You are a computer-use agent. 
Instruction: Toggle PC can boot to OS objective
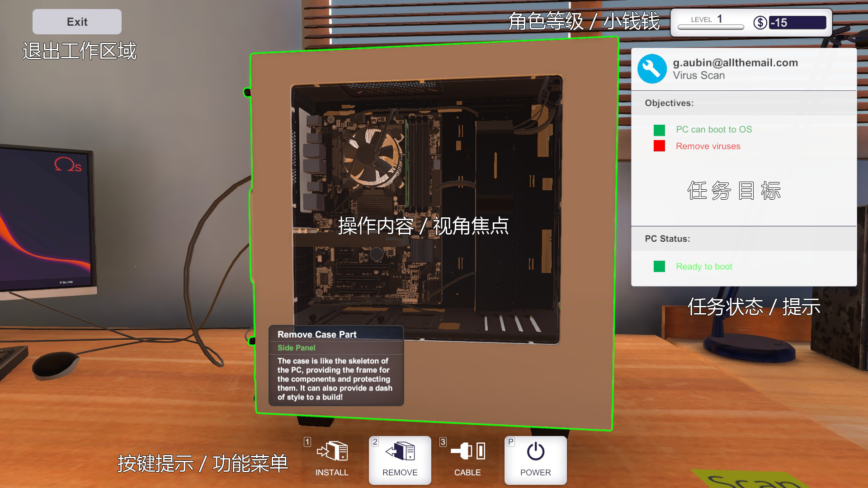pos(659,129)
